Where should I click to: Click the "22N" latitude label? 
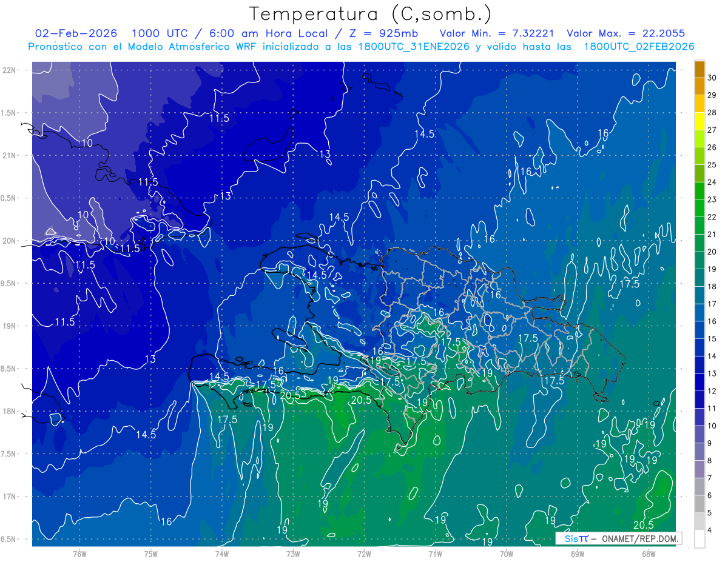click(x=9, y=70)
